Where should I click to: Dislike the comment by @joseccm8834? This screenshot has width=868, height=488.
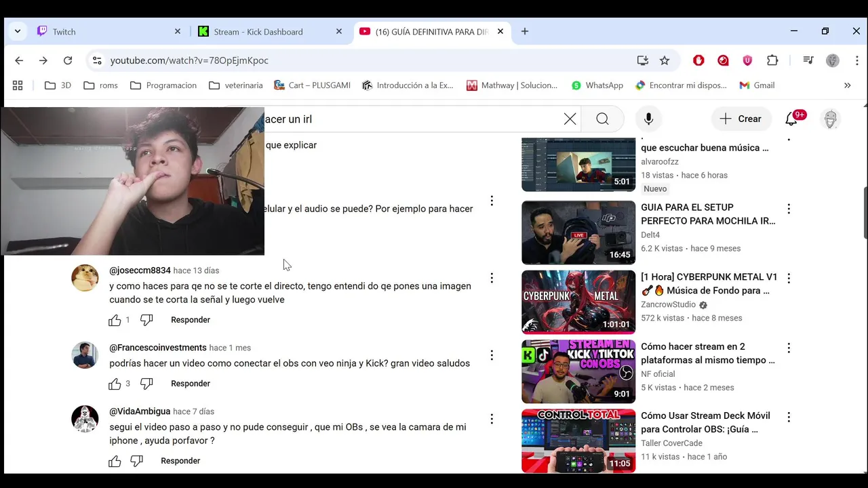click(146, 320)
